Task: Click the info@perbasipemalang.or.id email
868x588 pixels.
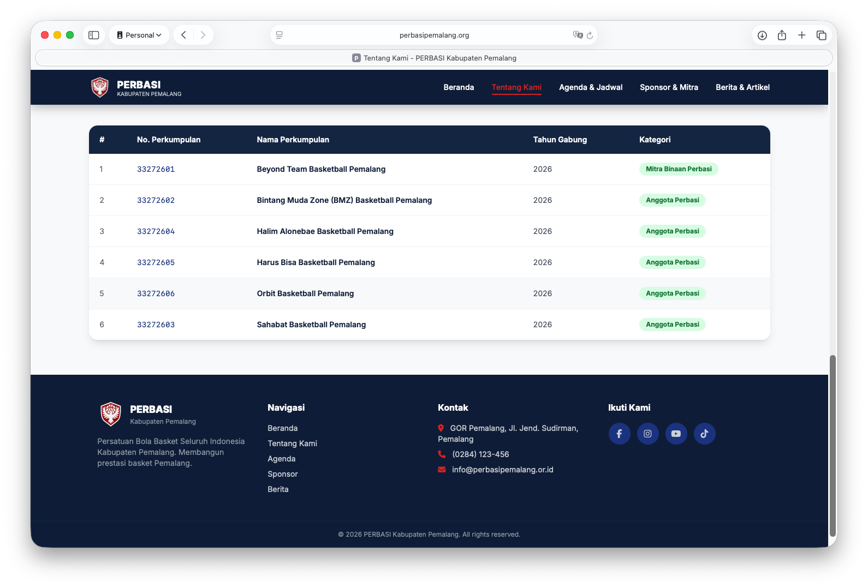Action: click(x=502, y=470)
